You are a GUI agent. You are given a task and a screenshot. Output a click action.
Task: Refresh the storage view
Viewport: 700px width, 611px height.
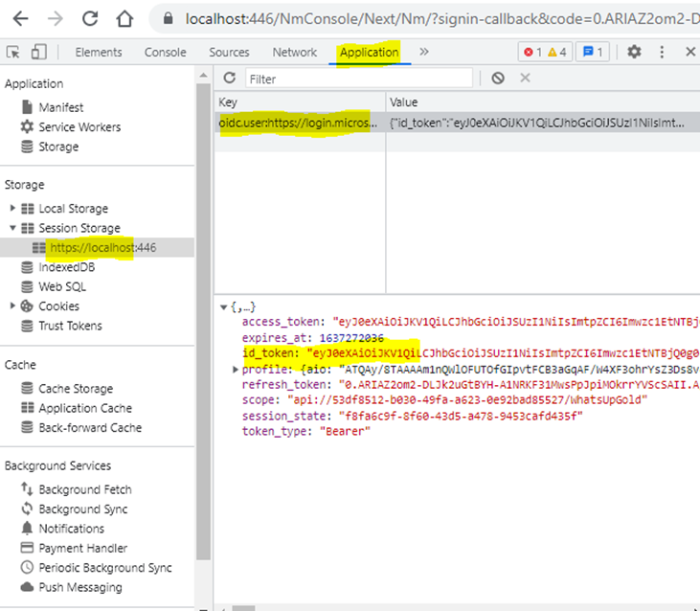230,79
